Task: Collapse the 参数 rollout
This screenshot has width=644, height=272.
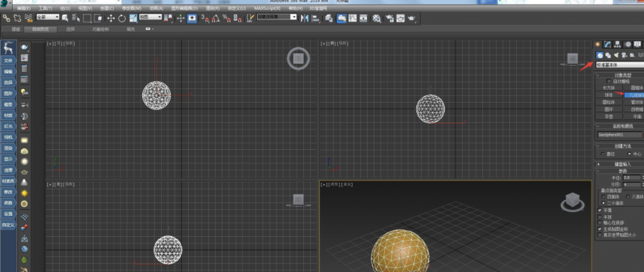Action: tap(620, 171)
